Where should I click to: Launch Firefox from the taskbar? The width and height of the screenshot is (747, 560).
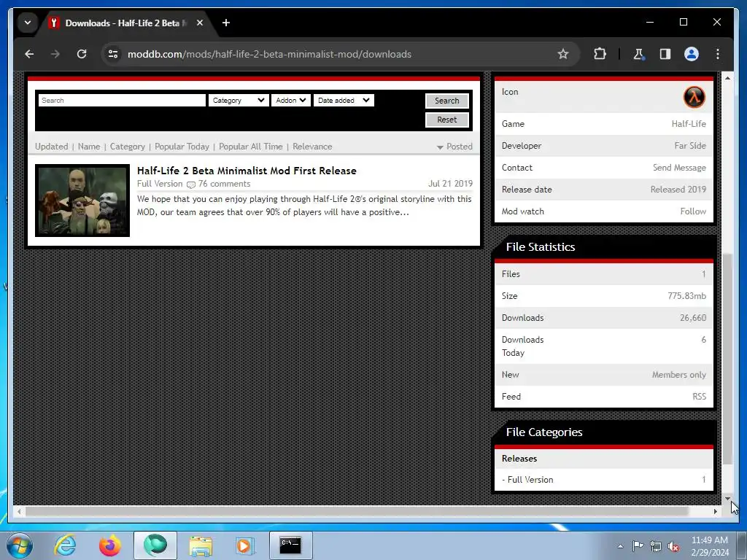point(109,545)
